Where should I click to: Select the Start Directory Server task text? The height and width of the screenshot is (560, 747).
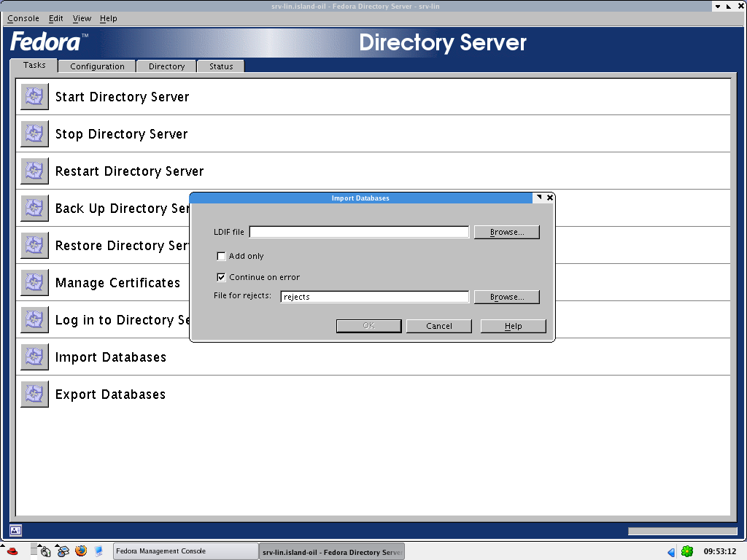click(x=122, y=97)
